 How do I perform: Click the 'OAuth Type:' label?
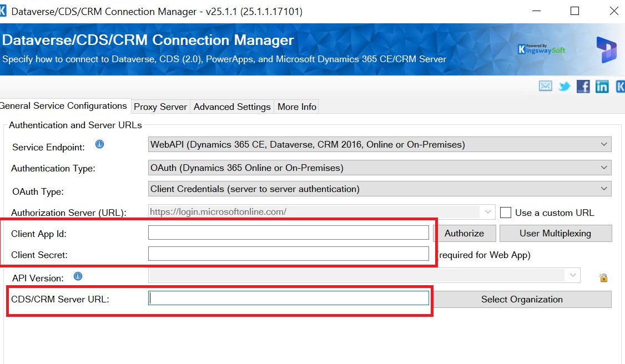tap(38, 191)
